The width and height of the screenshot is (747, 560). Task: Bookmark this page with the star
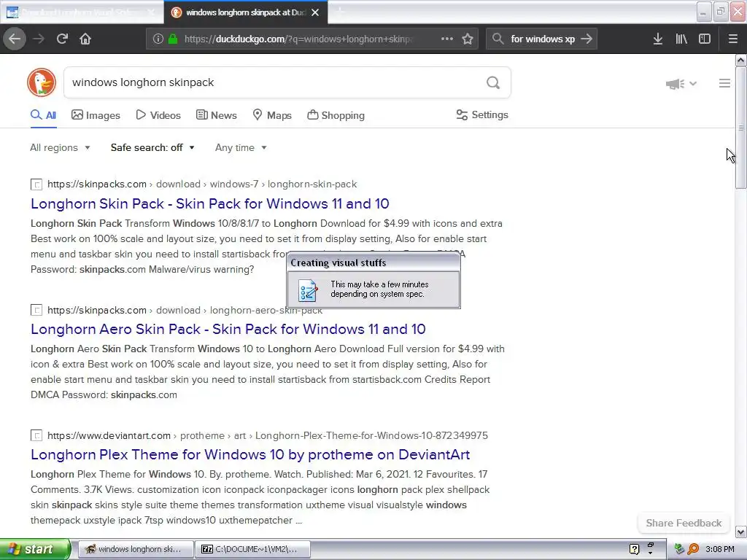coord(468,39)
